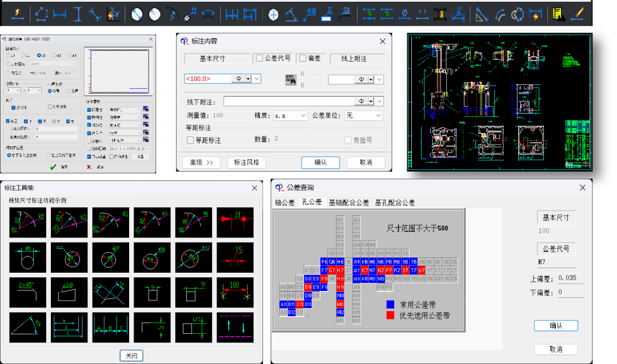Select the diameter dimension tool
The image size is (617, 364).
click(137, 14)
